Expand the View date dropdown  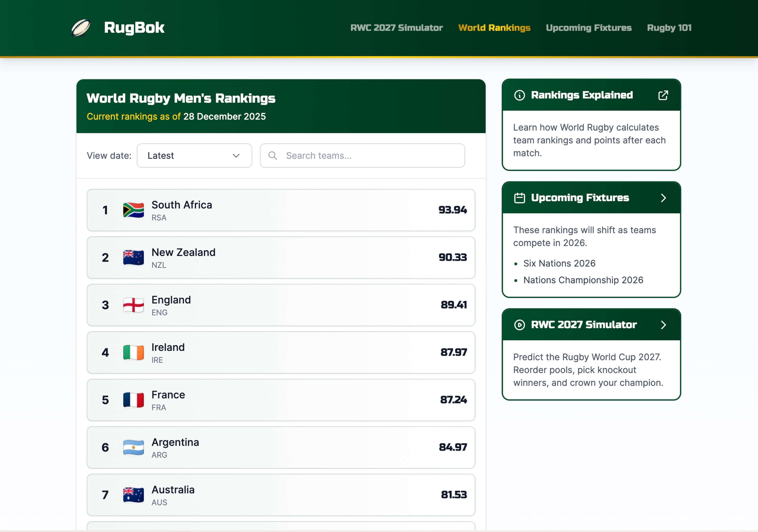pos(194,155)
